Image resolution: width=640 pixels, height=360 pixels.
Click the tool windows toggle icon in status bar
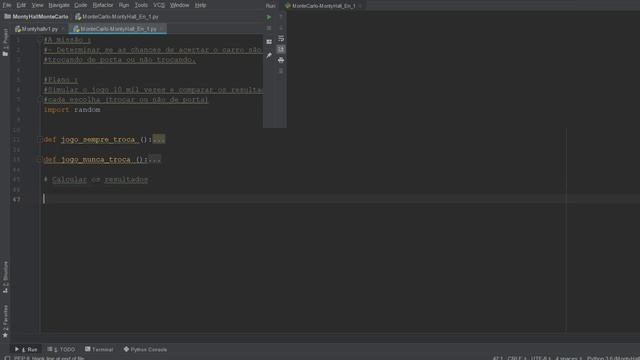tap(7, 358)
